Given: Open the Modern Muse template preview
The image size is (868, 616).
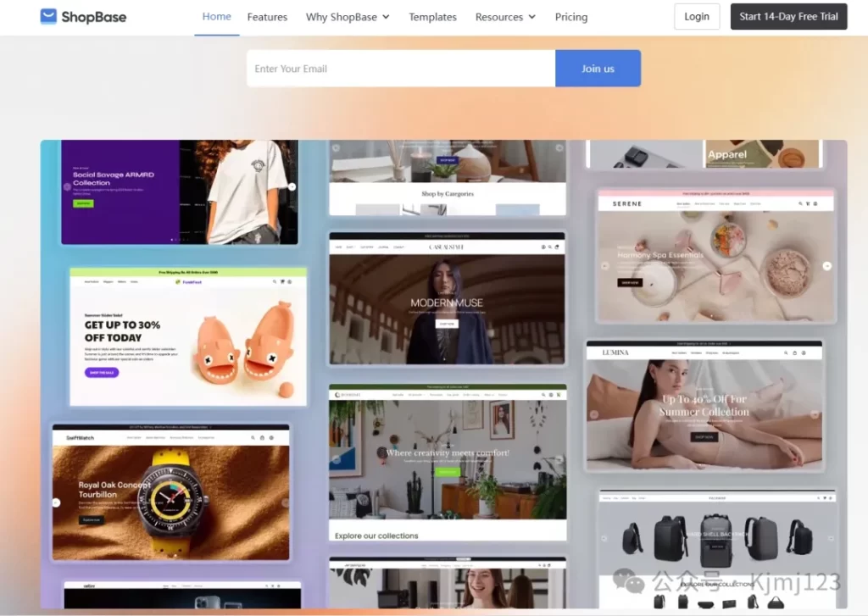Looking at the screenshot, I should coord(448,298).
